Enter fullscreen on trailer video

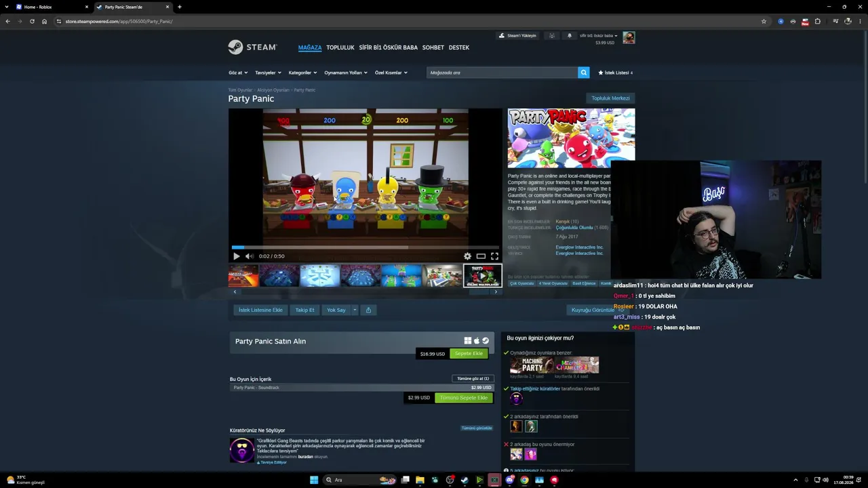(494, 256)
